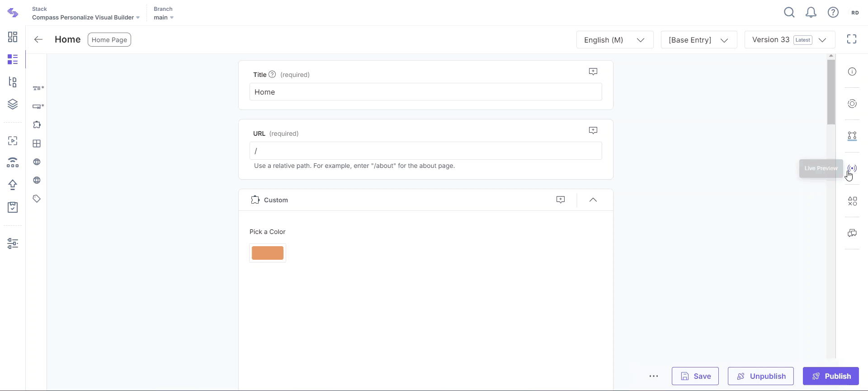868x391 pixels.
Task: Open the Entries list icon in left navigation
Action: pos(13,59)
